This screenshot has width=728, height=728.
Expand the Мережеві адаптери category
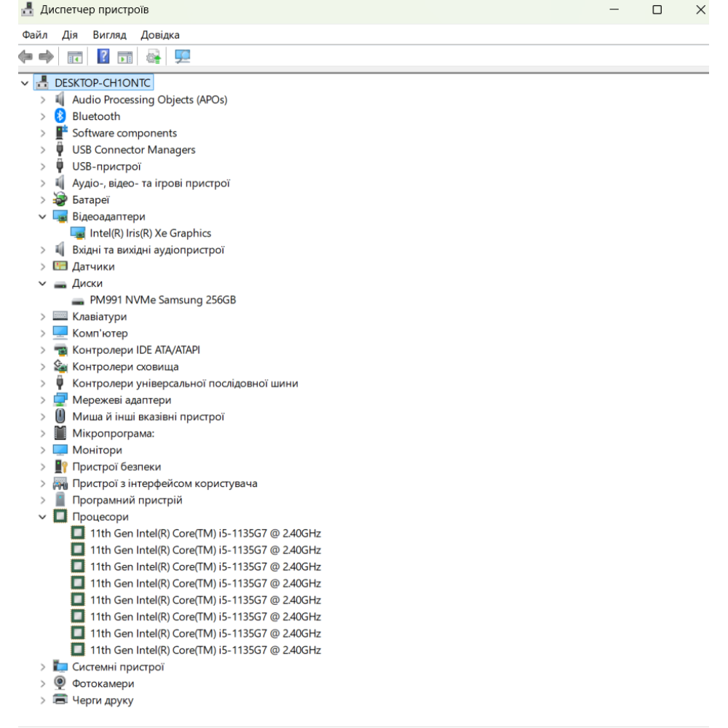(43, 400)
